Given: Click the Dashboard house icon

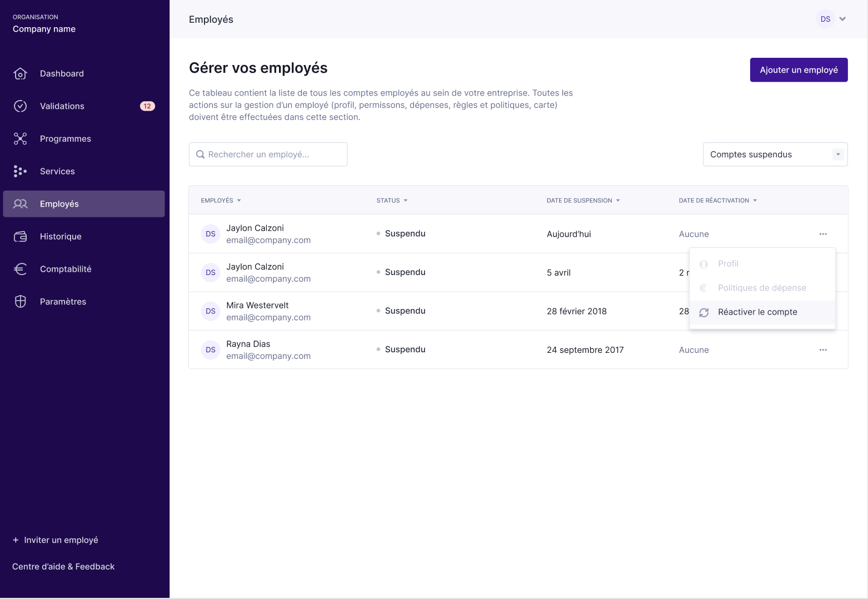Looking at the screenshot, I should point(21,74).
